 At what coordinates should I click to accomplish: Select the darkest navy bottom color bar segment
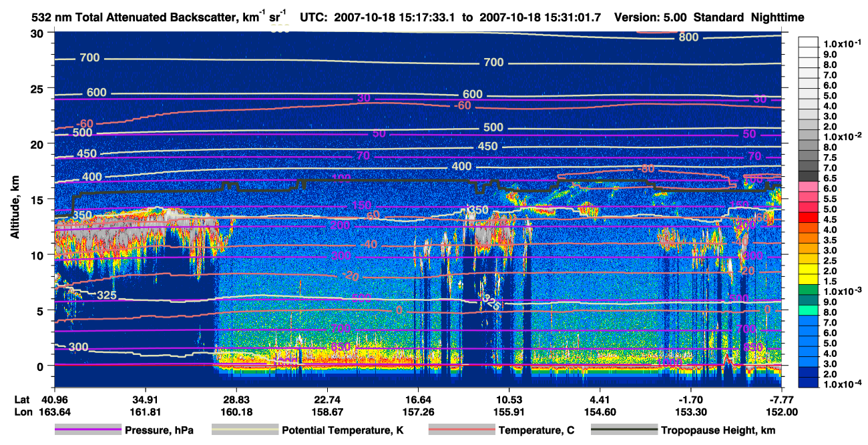(x=809, y=382)
